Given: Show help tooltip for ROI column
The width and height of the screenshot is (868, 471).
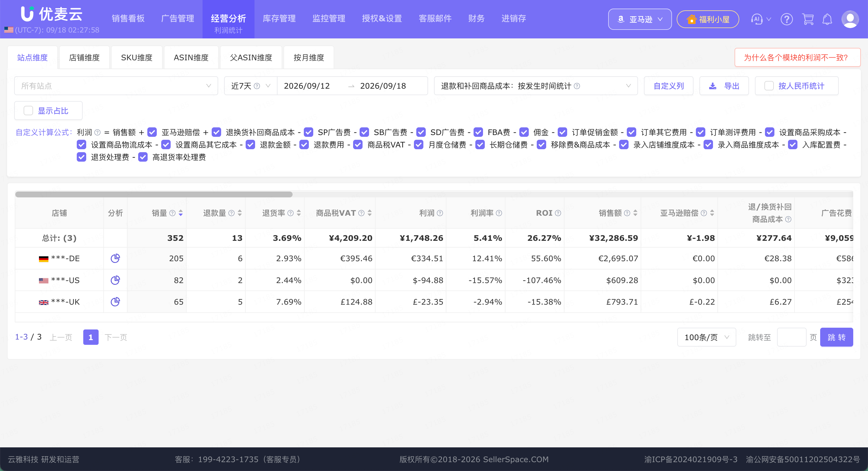Looking at the screenshot, I should [558, 213].
